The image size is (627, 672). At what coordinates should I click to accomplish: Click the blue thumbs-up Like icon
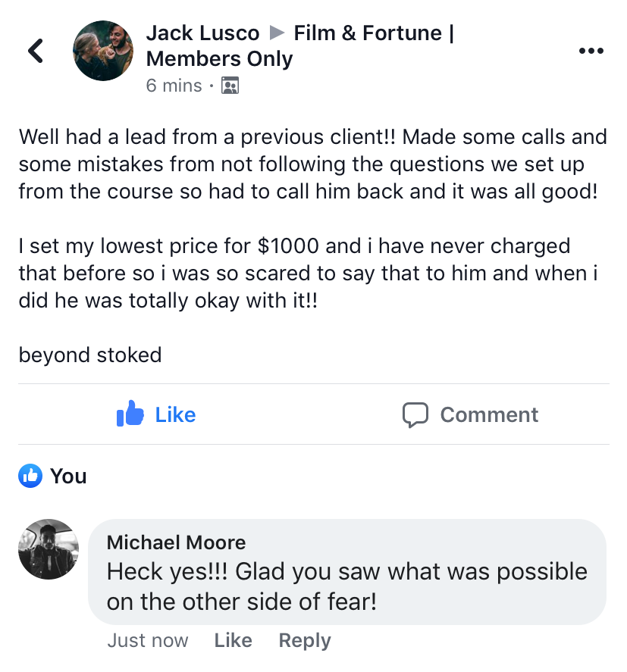[130, 414]
